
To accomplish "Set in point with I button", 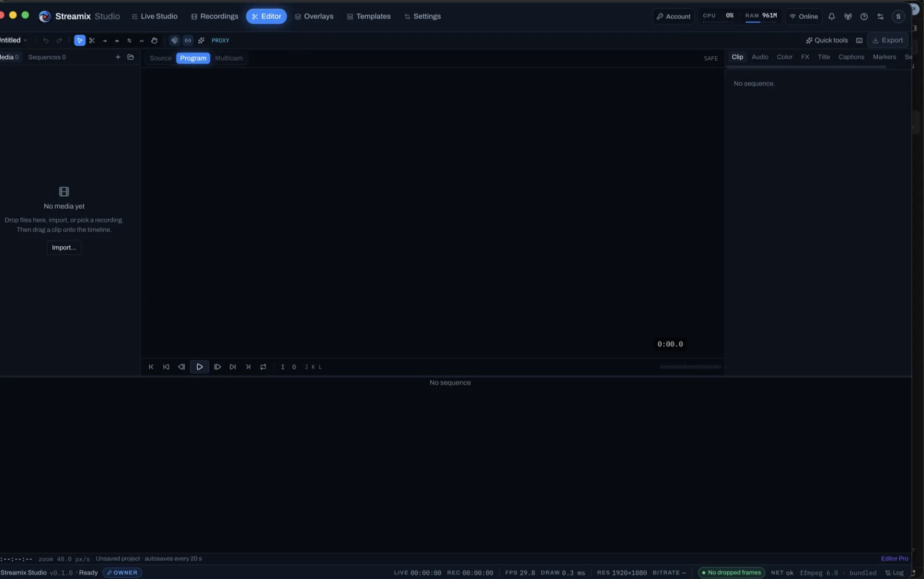I will (282, 367).
